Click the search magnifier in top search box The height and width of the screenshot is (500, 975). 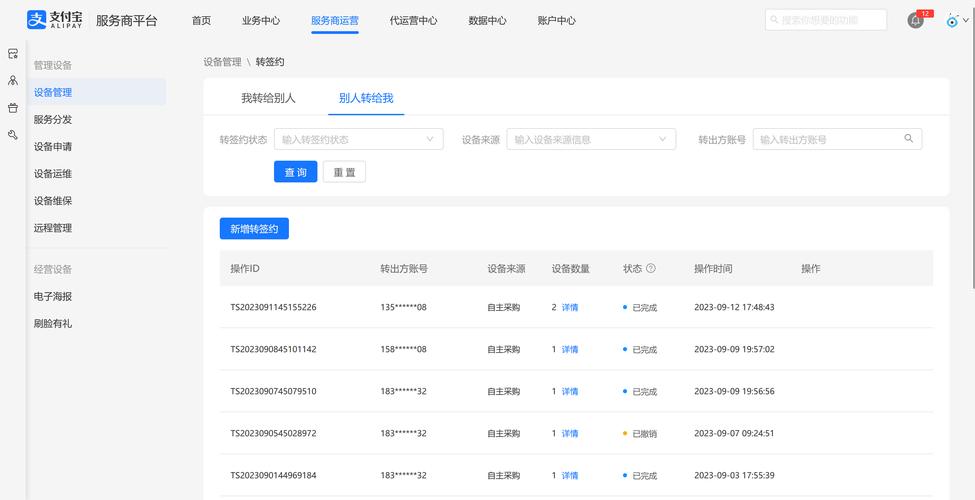point(774,20)
